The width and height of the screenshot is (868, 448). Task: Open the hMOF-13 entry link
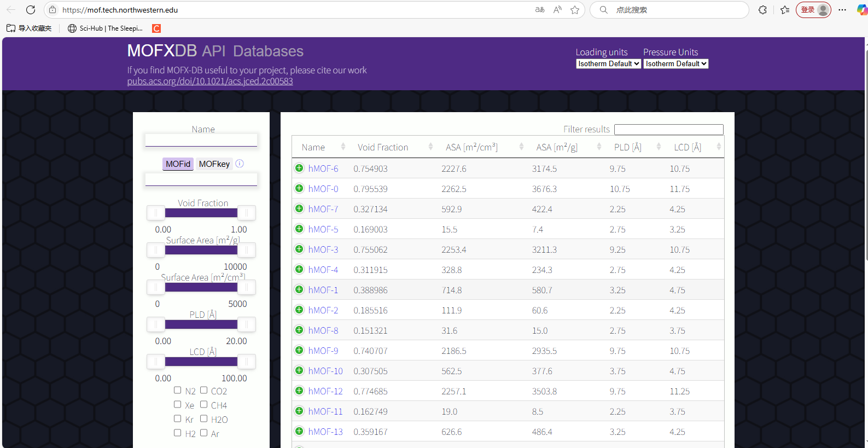click(x=325, y=432)
